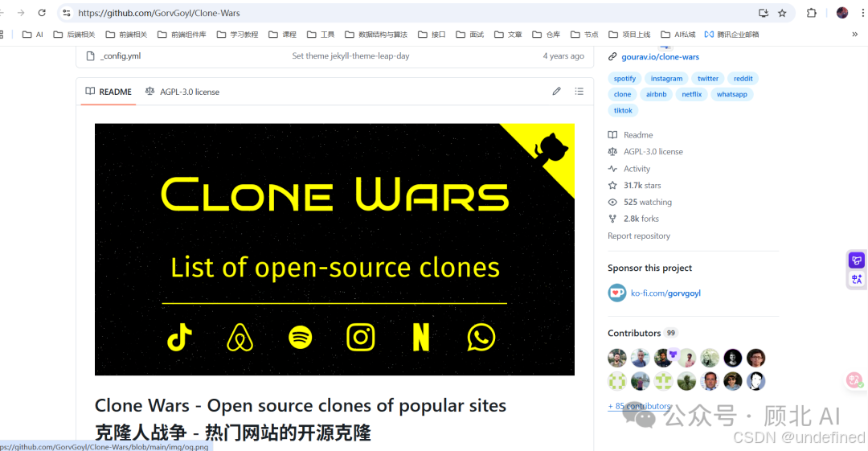868x451 pixels.
Task: Switch to AGPL-3.0 license tab
Action: [x=182, y=92]
